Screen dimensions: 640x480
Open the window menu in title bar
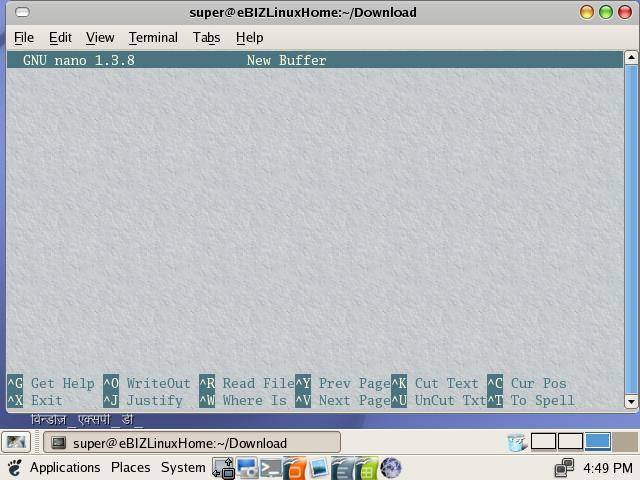click(23, 12)
